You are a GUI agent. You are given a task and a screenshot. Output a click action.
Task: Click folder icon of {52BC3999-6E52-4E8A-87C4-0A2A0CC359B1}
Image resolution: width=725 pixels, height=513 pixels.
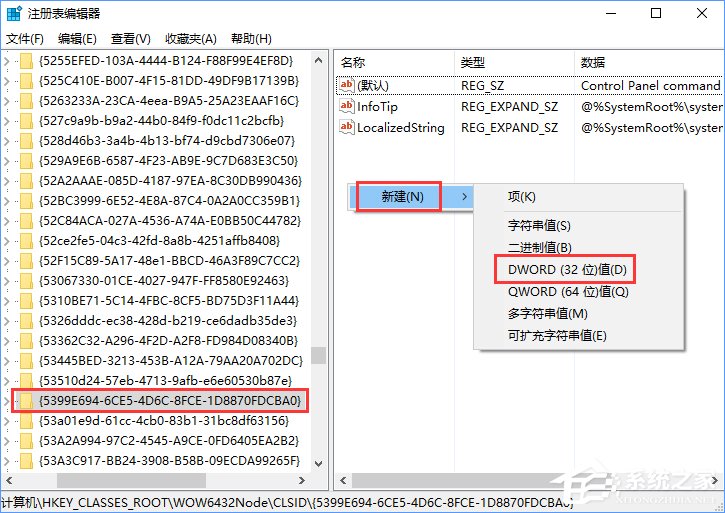coord(26,201)
